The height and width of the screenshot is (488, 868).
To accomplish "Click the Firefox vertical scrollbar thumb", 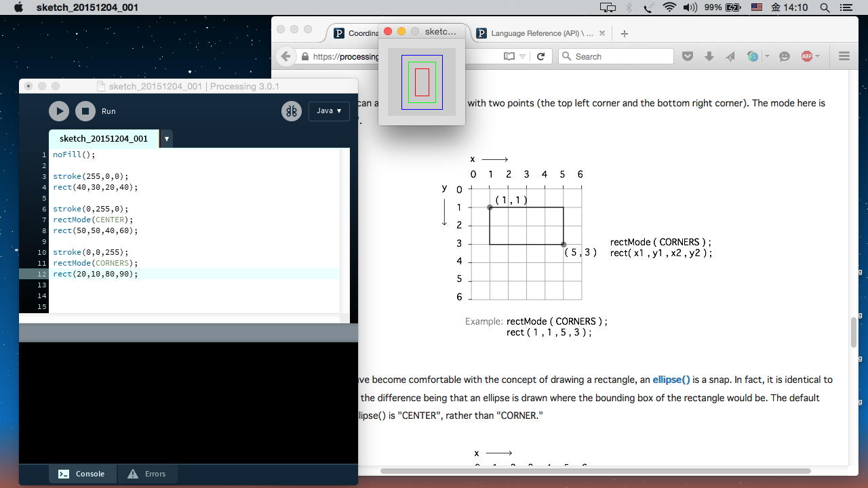I will (x=853, y=332).
